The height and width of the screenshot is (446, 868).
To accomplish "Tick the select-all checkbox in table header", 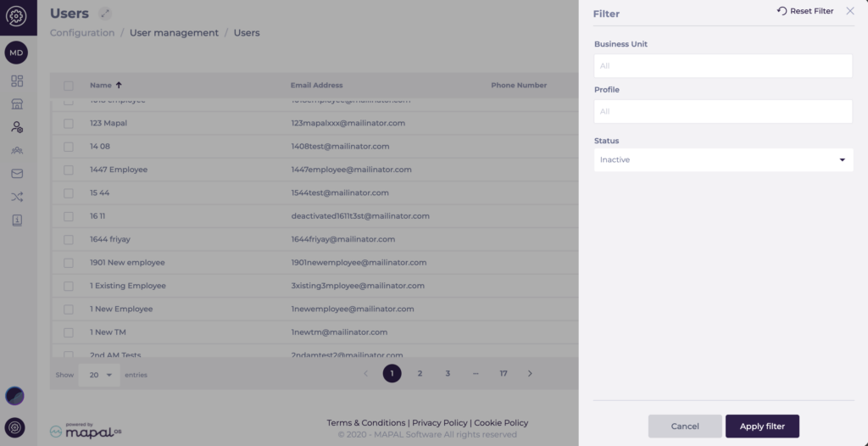I will click(69, 86).
